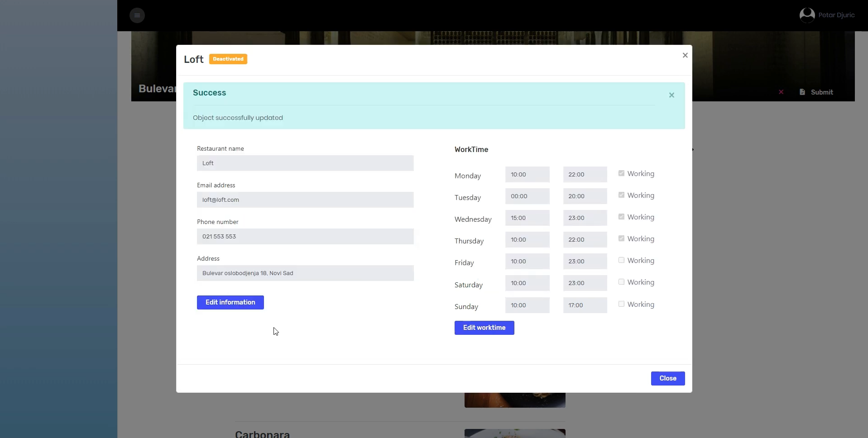Click the orange Deactivated badge
The width and height of the screenshot is (868, 438).
point(228,59)
